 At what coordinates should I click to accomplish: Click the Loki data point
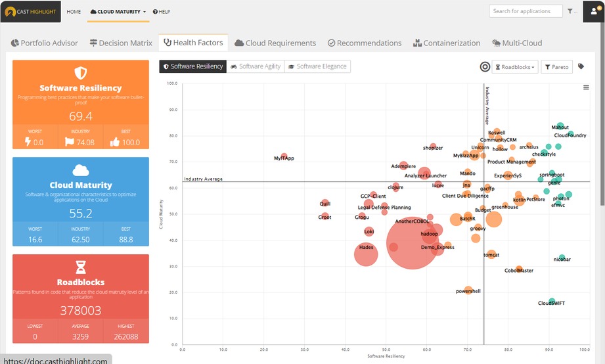point(369,231)
